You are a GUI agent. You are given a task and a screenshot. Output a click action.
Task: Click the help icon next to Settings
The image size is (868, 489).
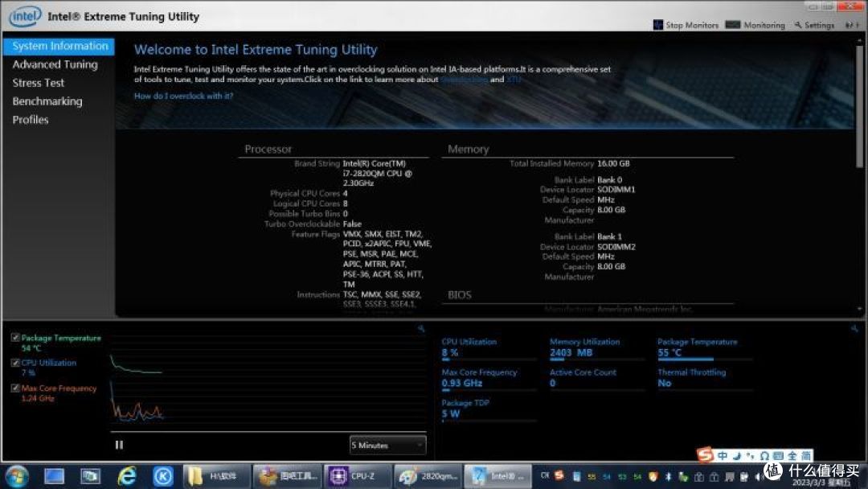point(851,25)
